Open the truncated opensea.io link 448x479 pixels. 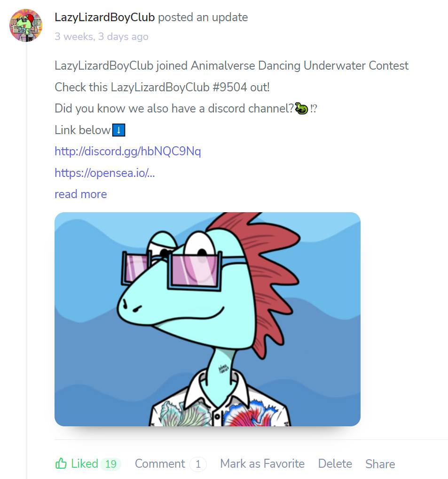(105, 173)
